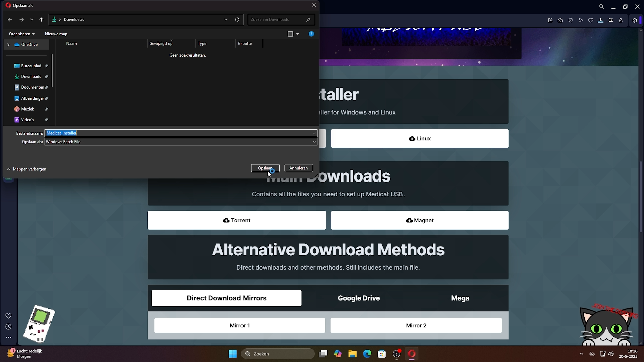Open the blue help icon in dialog

click(311, 34)
